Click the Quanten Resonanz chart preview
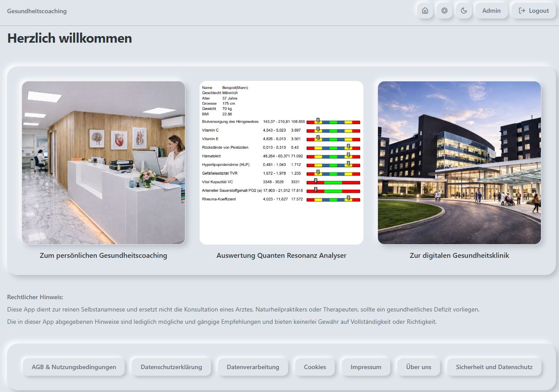The image size is (559, 392). pos(281,162)
